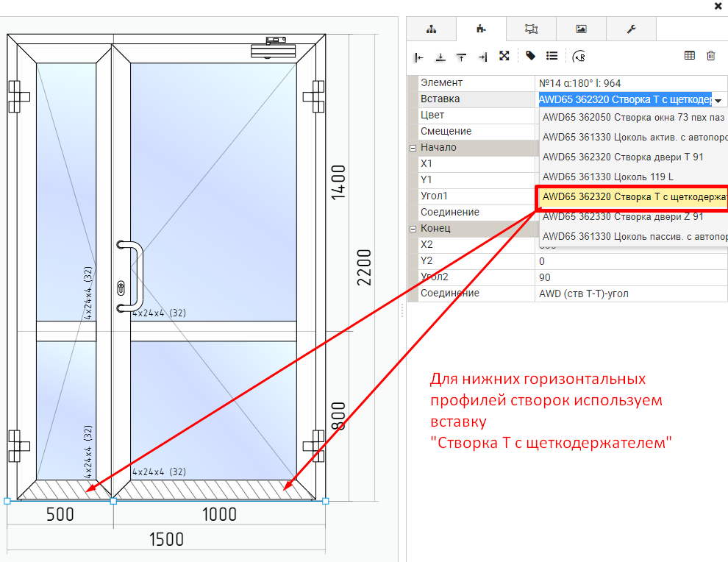Click the Y2 value field showing 0
728x562 pixels.
(x=632, y=261)
